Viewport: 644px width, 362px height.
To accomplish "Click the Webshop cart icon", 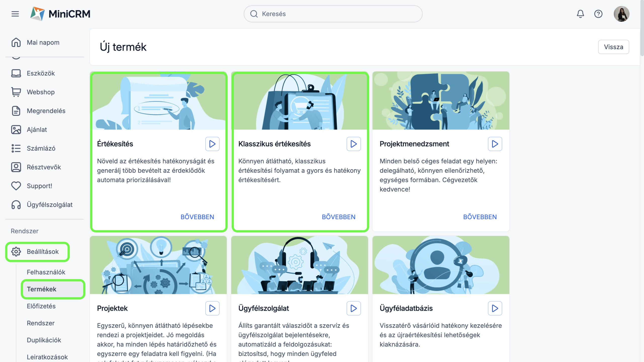I will [16, 92].
